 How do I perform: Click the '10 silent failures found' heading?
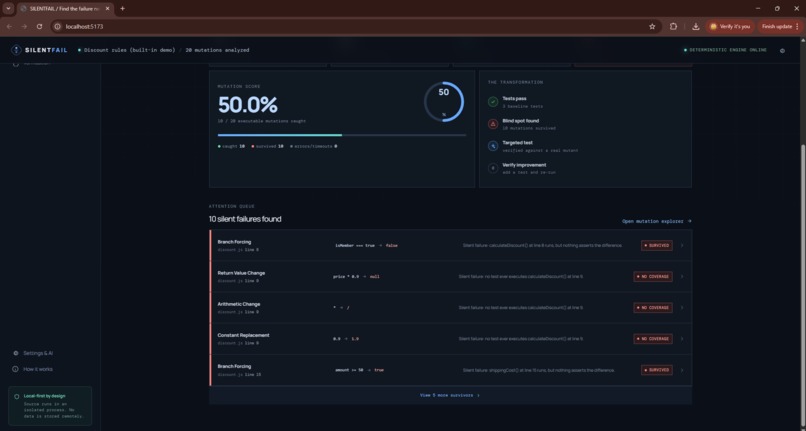245,219
